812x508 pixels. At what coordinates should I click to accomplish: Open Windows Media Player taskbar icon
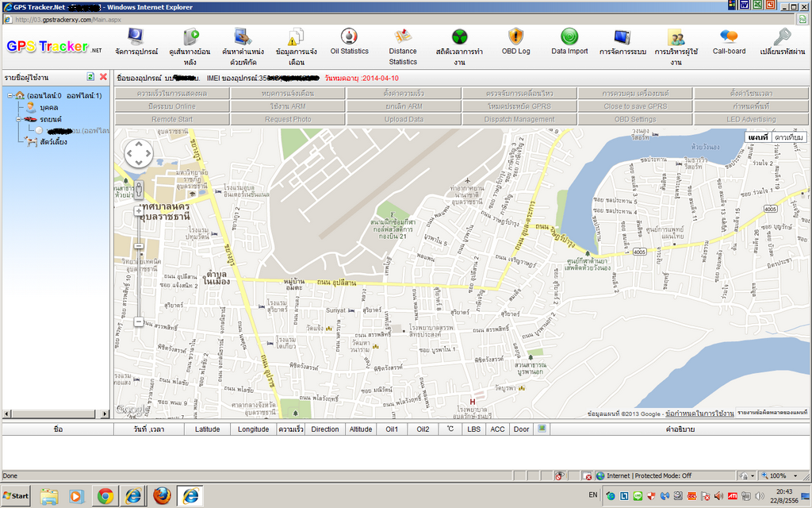pyautogui.click(x=75, y=496)
